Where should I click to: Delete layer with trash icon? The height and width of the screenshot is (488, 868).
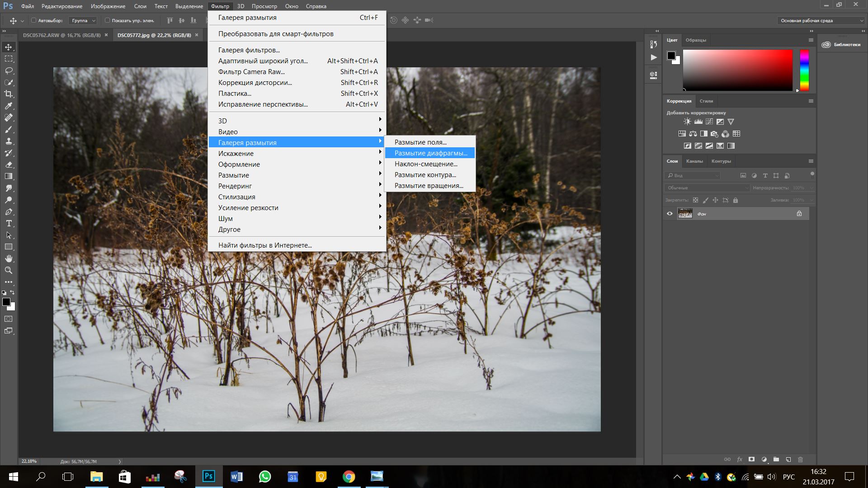(x=800, y=460)
